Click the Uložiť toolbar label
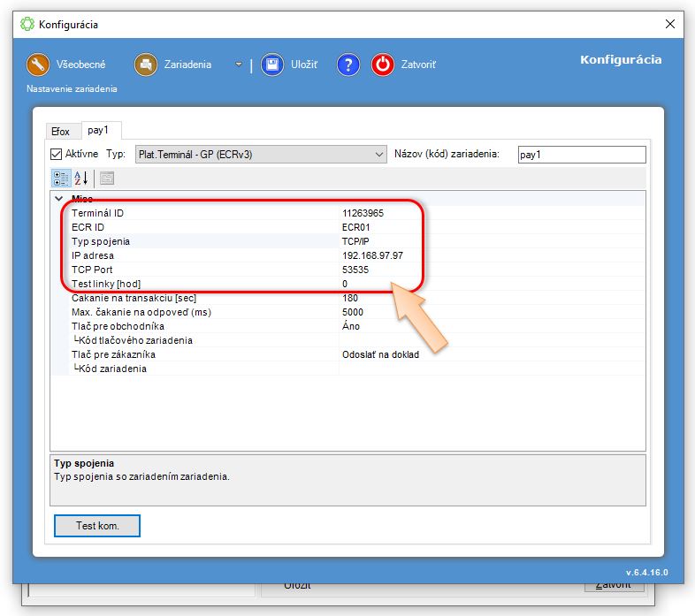 304,65
